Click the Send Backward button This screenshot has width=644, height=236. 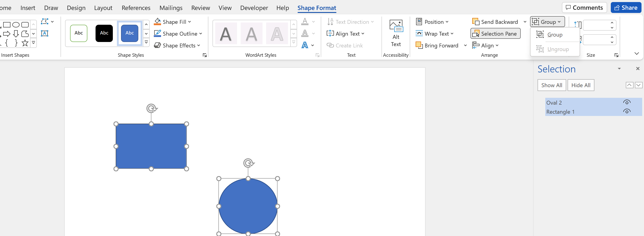click(x=495, y=22)
